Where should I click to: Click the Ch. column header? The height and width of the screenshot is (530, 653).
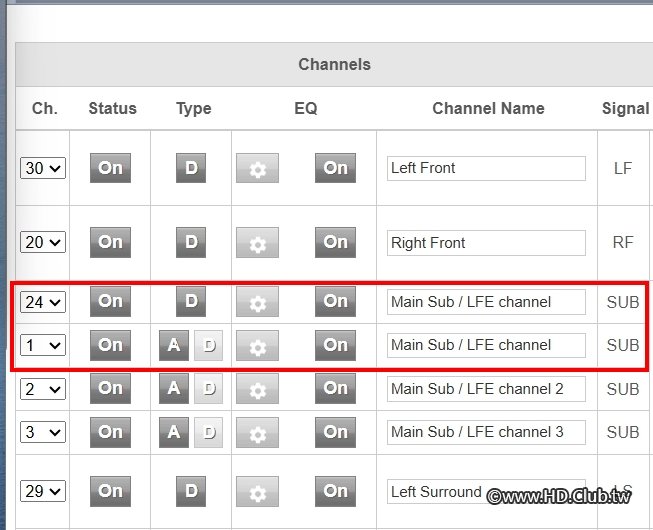[45, 108]
